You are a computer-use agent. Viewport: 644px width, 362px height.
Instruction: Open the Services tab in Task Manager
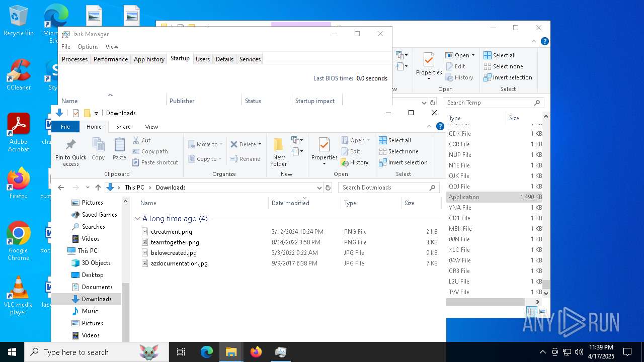[x=250, y=59]
